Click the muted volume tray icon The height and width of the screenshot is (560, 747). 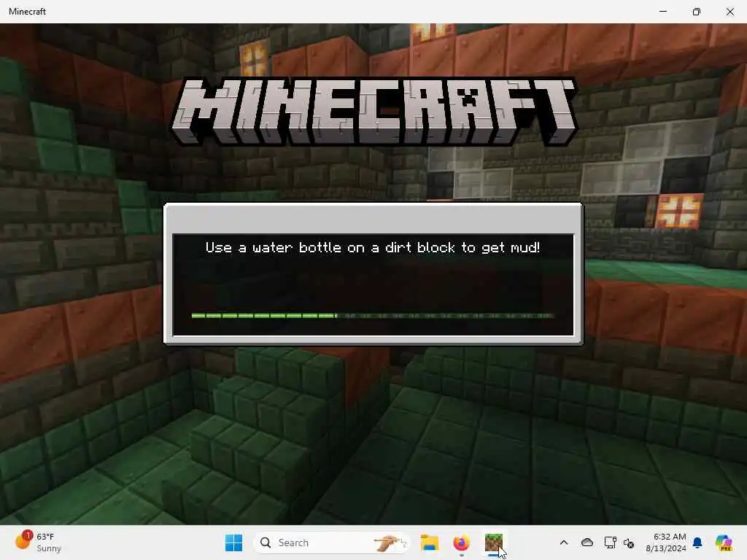(x=629, y=542)
